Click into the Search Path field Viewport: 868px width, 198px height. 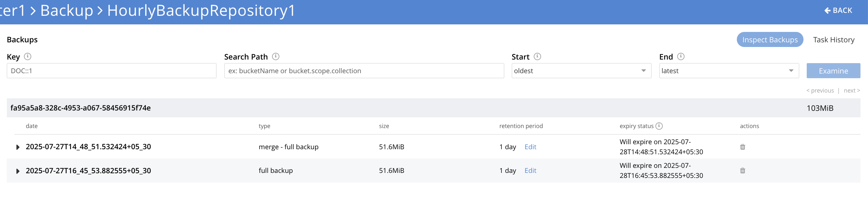364,71
